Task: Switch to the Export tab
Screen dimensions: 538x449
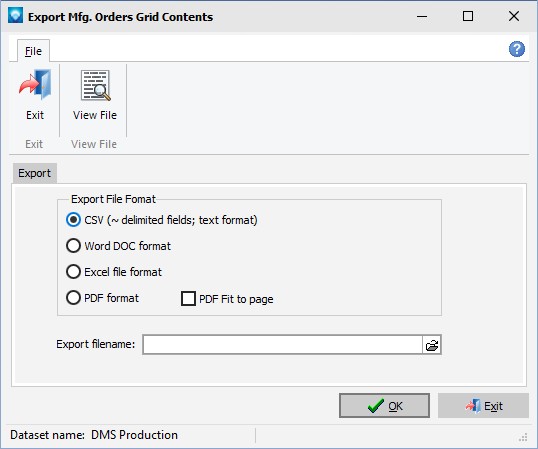Action: 34,173
